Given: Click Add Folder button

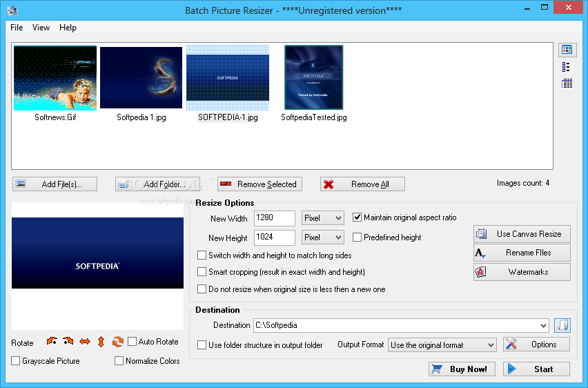Looking at the screenshot, I should pyautogui.click(x=157, y=184).
